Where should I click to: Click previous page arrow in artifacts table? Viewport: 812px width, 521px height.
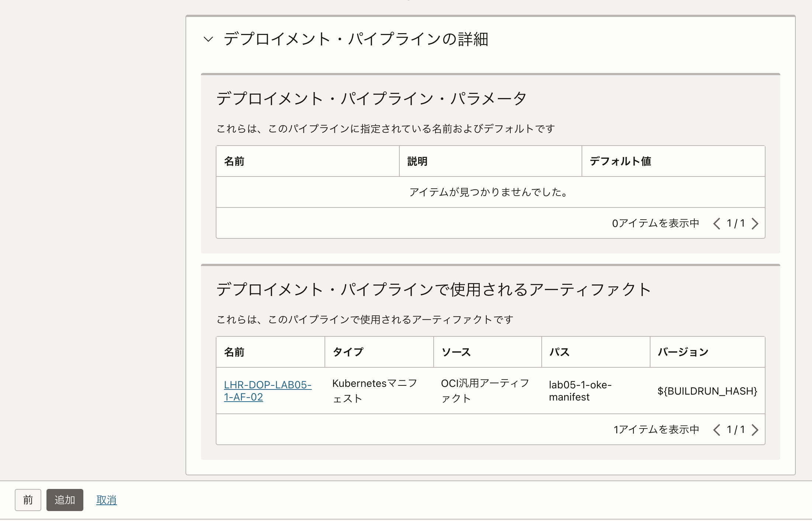(x=716, y=430)
